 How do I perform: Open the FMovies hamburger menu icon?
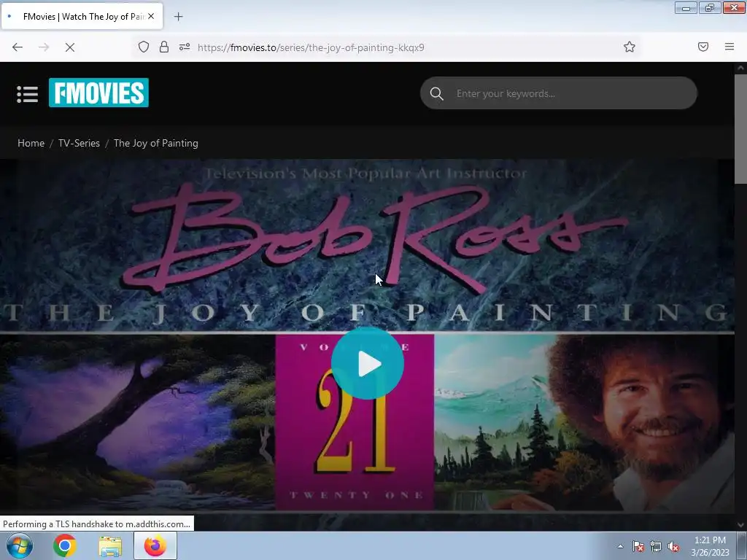(28, 94)
